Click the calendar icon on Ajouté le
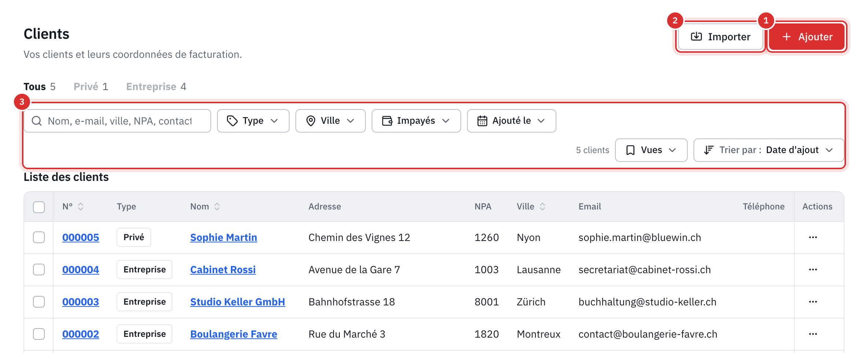The width and height of the screenshot is (868, 353). coord(482,121)
